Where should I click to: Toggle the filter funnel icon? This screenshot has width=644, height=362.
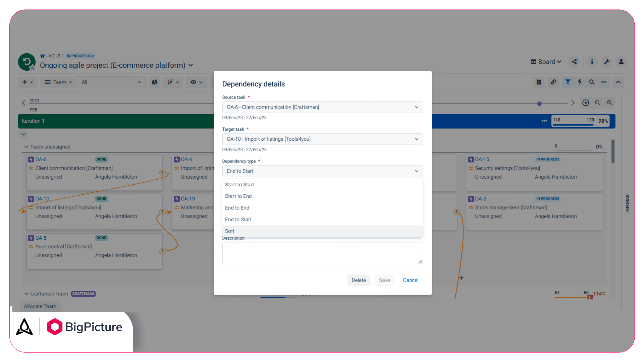click(x=568, y=82)
